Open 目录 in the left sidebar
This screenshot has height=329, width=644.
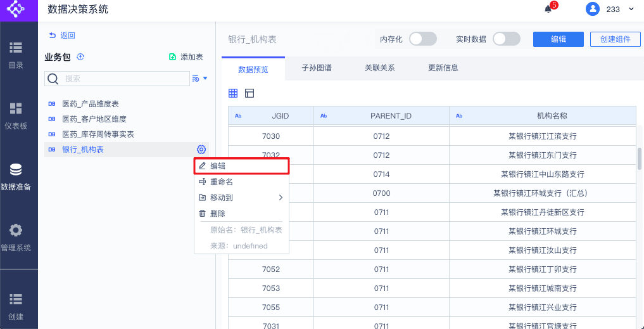tap(16, 55)
